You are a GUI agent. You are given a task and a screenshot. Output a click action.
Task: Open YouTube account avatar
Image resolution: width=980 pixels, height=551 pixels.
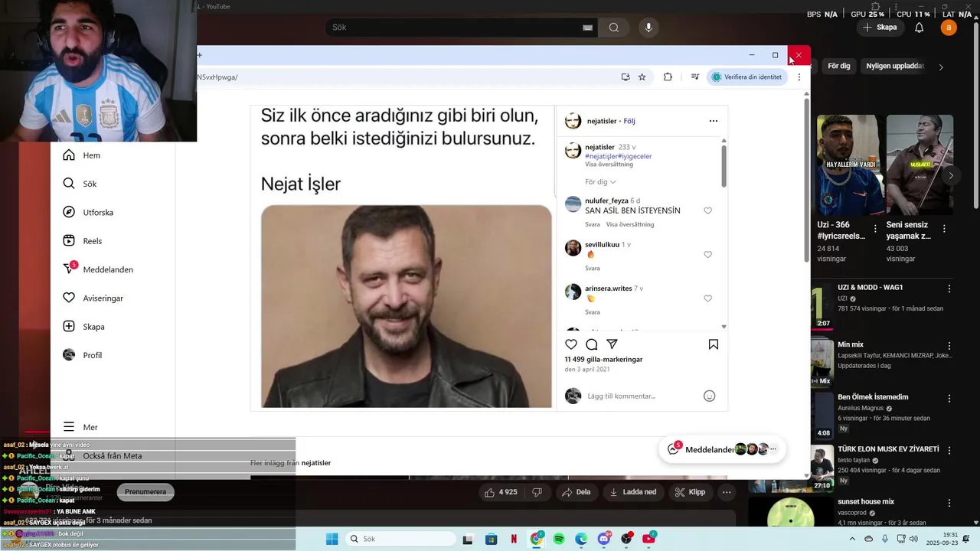point(949,28)
